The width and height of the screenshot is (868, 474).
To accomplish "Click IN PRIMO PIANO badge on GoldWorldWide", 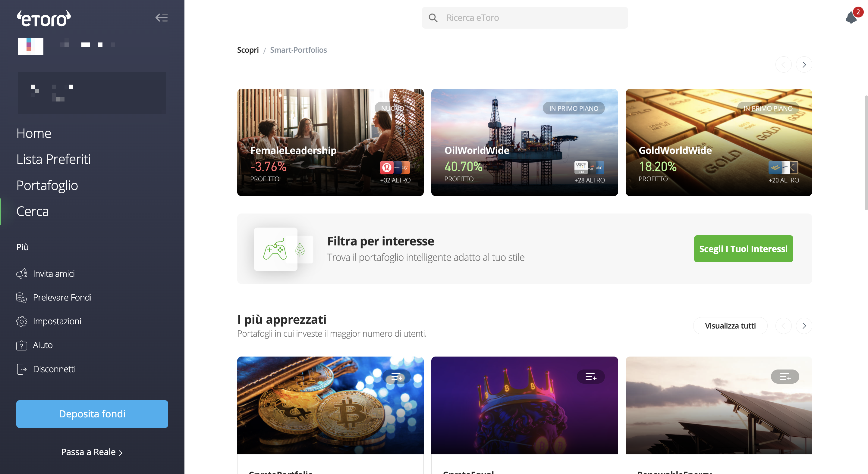I will tap(768, 108).
